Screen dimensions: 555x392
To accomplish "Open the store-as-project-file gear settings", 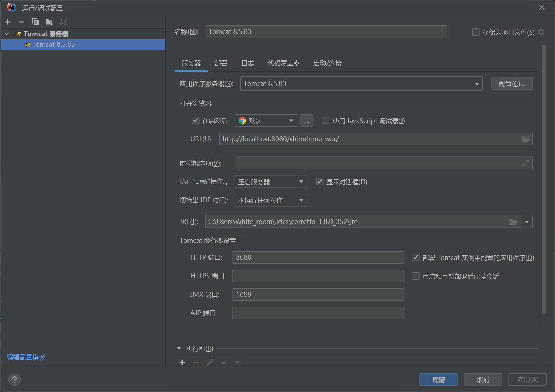I will coord(541,32).
